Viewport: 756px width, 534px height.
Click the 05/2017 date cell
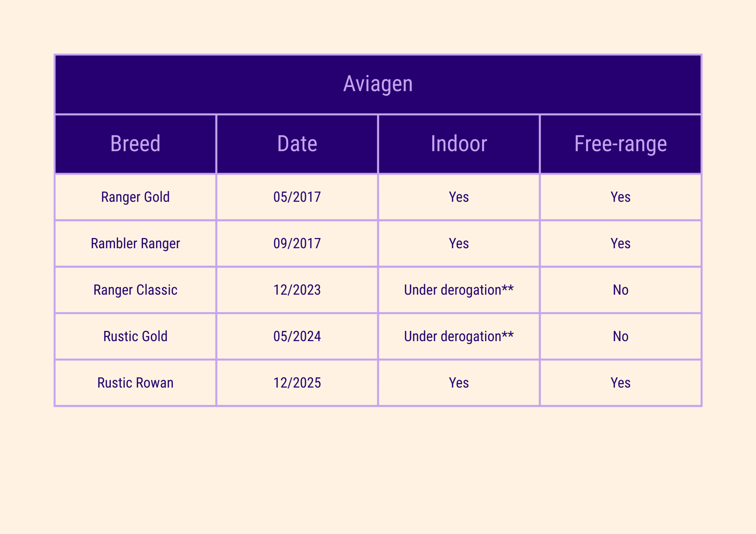297,197
